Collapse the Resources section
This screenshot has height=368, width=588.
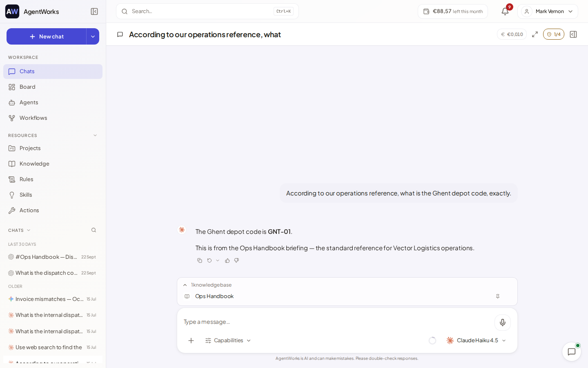(95, 135)
